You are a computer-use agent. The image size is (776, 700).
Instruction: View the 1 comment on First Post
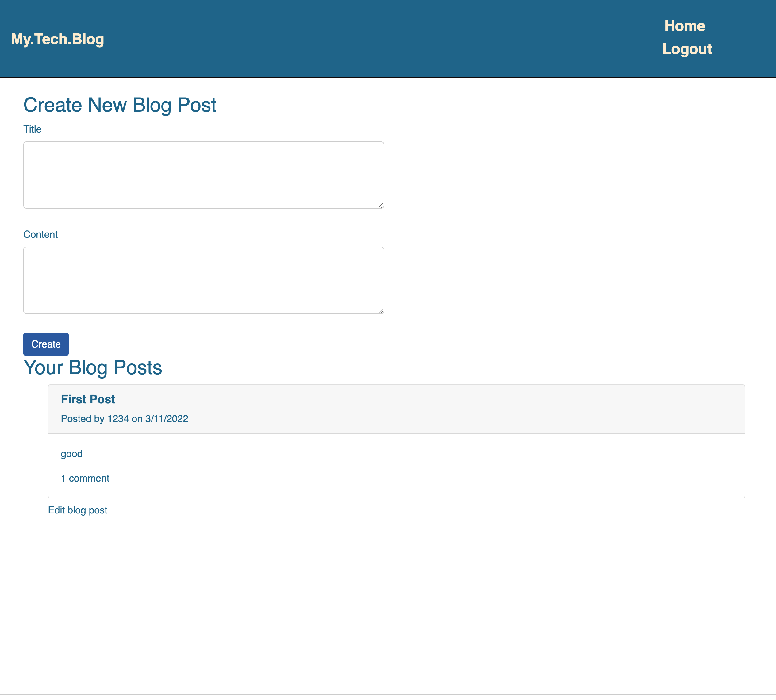click(x=85, y=478)
